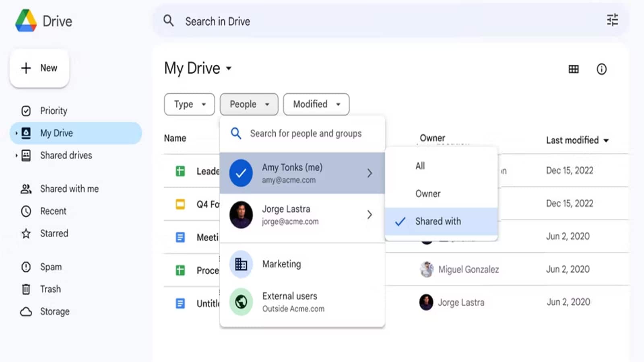Viewport: 644px width, 362px height.
Task: Expand Jorge Lastra's filter submenu chevron
Action: coord(369,214)
